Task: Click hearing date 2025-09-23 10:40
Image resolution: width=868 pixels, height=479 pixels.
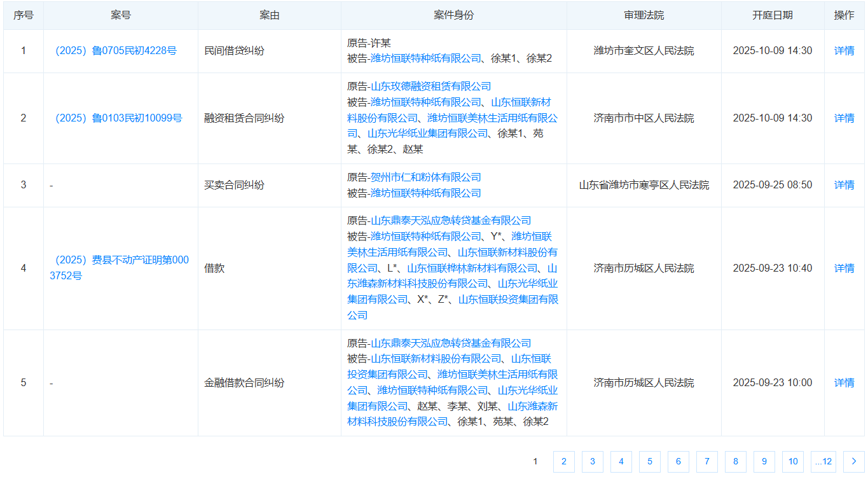Action: pyautogui.click(x=773, y=268)
